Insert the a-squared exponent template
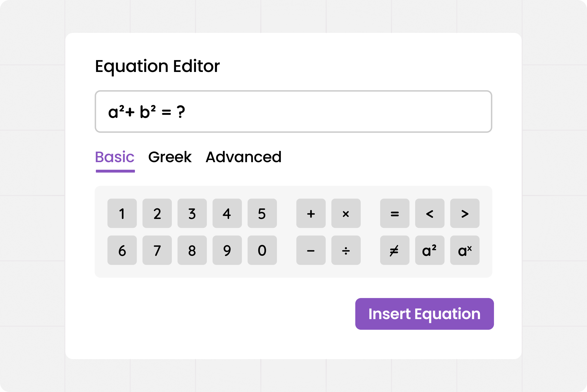This screenshot has width=587, height=392. point(430,250)
